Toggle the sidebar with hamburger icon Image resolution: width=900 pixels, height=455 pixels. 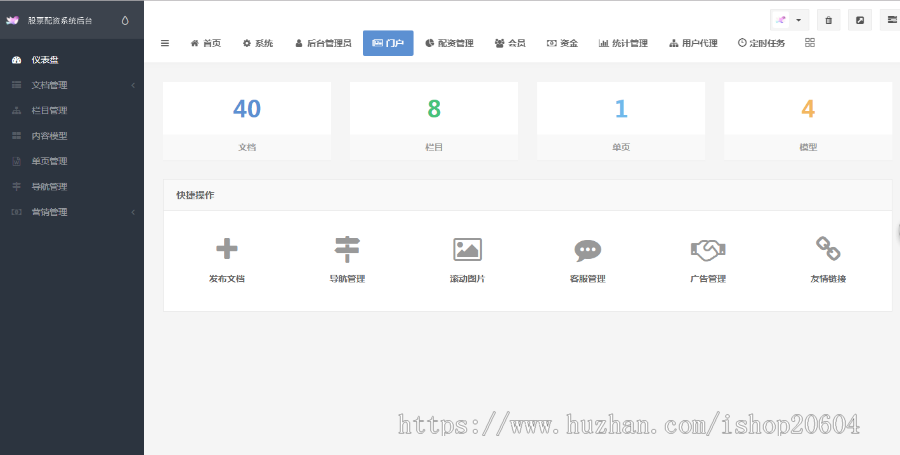coord(165,43)
